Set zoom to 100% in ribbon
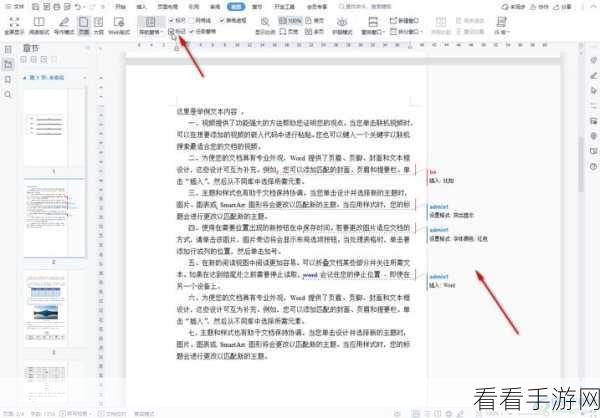This screenshot has width=600, height=418. pyautogui.click(x=290, y=20)
